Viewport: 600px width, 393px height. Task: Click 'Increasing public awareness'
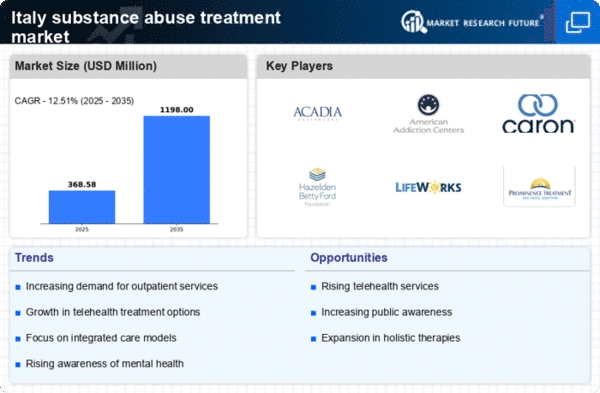coord(386,312)
